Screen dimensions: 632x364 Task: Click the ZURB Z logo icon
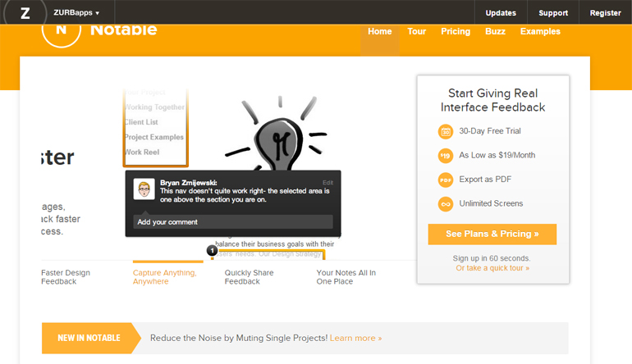pyautogui.click(x=25, y=12)
